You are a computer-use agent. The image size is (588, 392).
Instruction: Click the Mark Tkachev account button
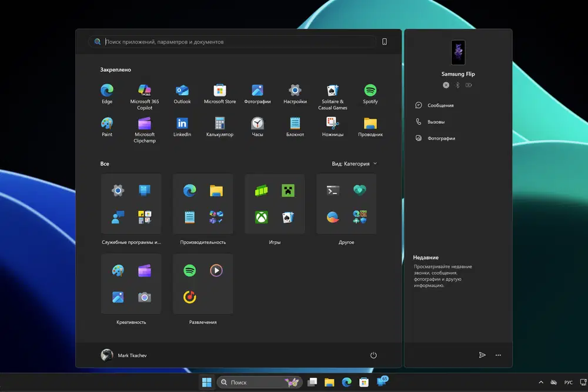pyautogui.click(x=122, y=355)
